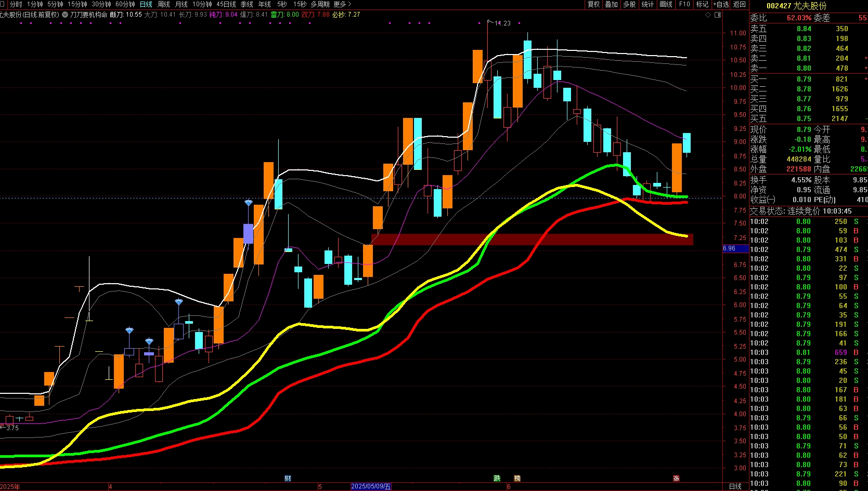Click 卖一 sell-one price 8.80
This screenshot has width=868, height=491.
pyautogui.click(x=804, y=68)
